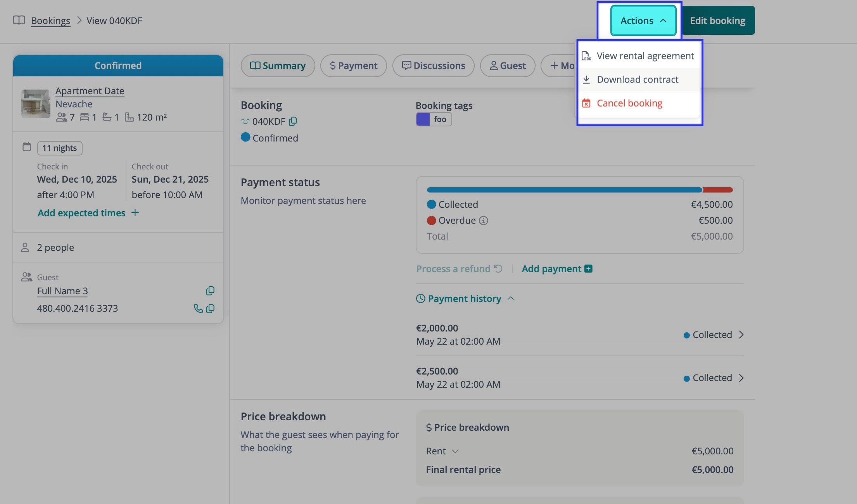The width and height of the screenshot is (857, 504).
Task: Click plus icon next to Add expected times
Action: [135, 212]
